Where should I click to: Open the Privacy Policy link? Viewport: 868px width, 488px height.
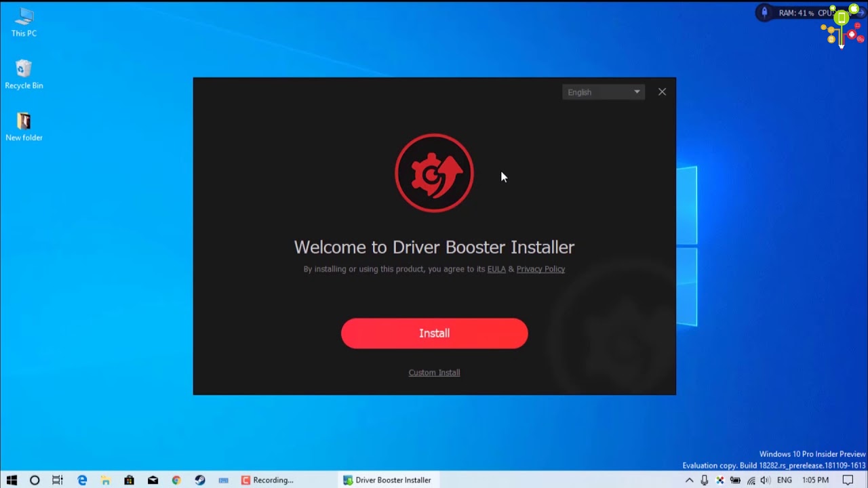[540, 269]
